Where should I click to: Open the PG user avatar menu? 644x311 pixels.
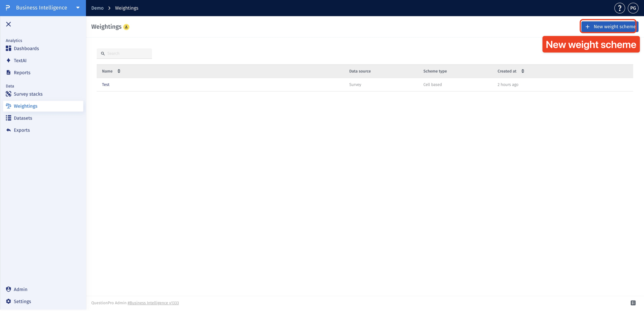633,8
